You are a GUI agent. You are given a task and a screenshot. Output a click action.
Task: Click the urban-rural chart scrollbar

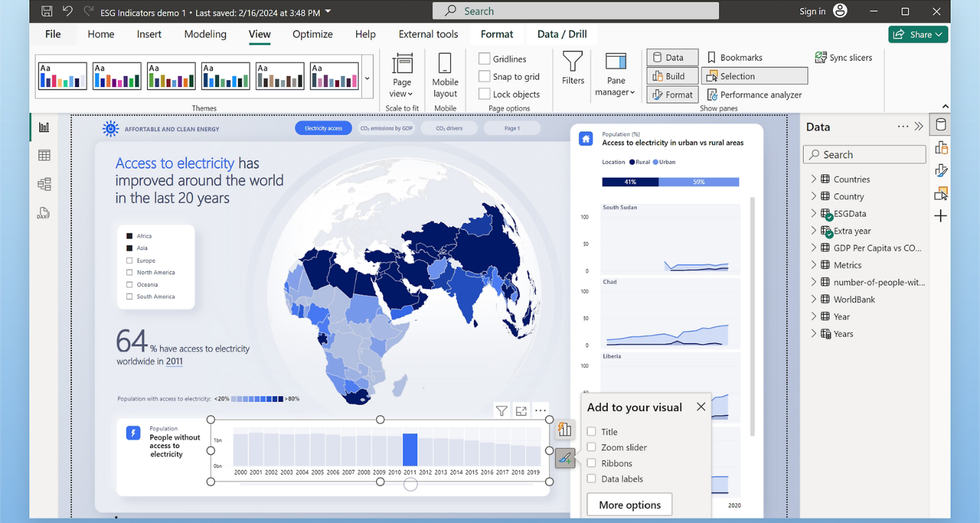(753, 316)
